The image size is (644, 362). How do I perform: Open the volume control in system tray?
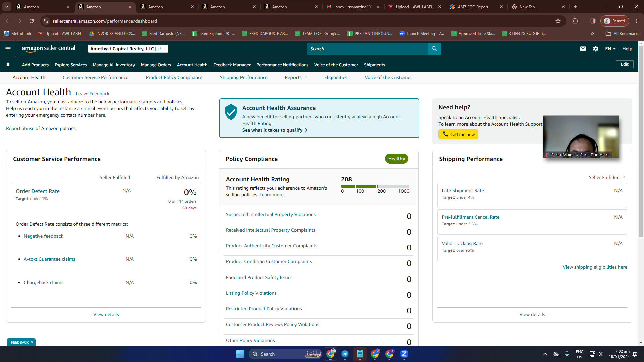pyautogui.click(x=600, y=354)
